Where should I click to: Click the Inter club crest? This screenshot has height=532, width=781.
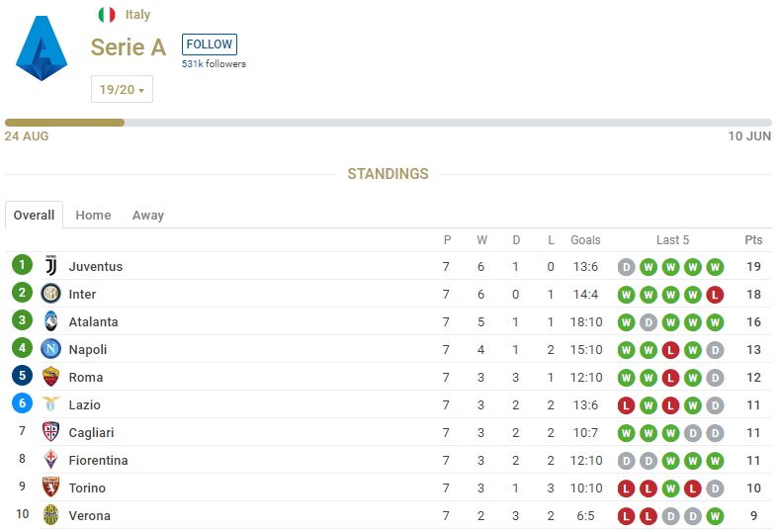pyautogui.click(x=51, y=294)
